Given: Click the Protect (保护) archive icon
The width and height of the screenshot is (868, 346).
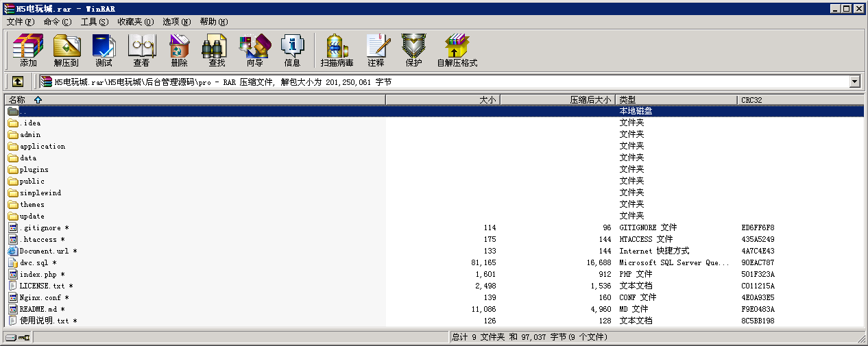Looking at the screenshot, I should [413, 50].
